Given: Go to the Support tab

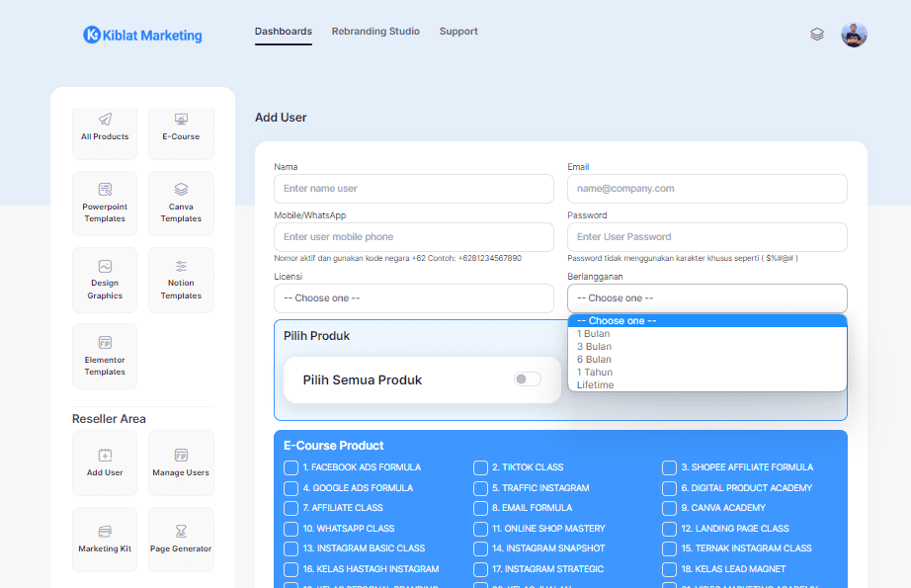Looking at the screenshot, I should pos(458,32).
